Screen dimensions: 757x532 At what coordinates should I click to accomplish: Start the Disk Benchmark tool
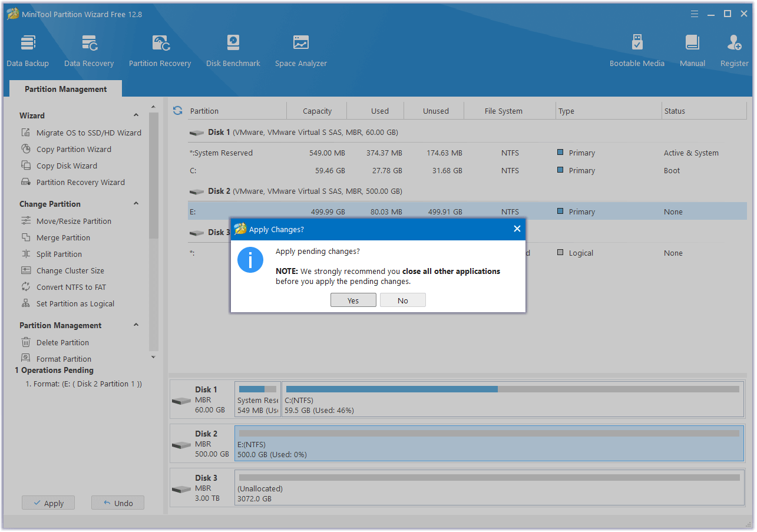tap(233, 51)
